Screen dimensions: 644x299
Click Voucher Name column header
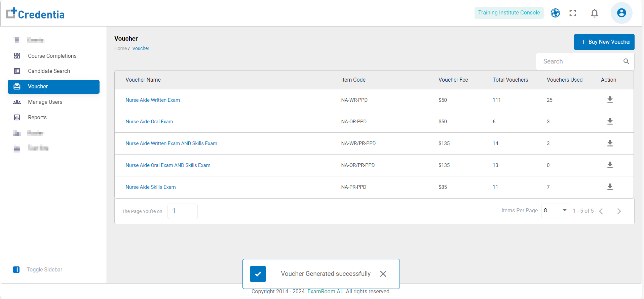pos(143,80)
